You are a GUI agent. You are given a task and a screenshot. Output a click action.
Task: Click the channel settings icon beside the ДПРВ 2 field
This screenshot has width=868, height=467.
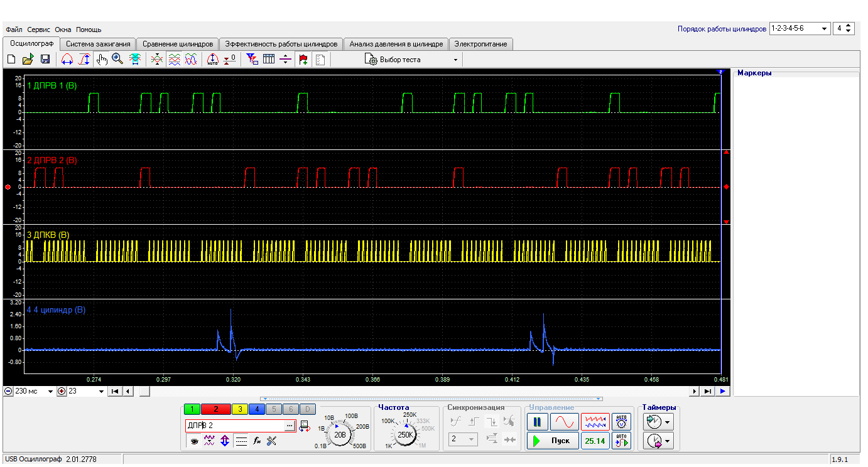pyautogui.click(x=305, y=426)
